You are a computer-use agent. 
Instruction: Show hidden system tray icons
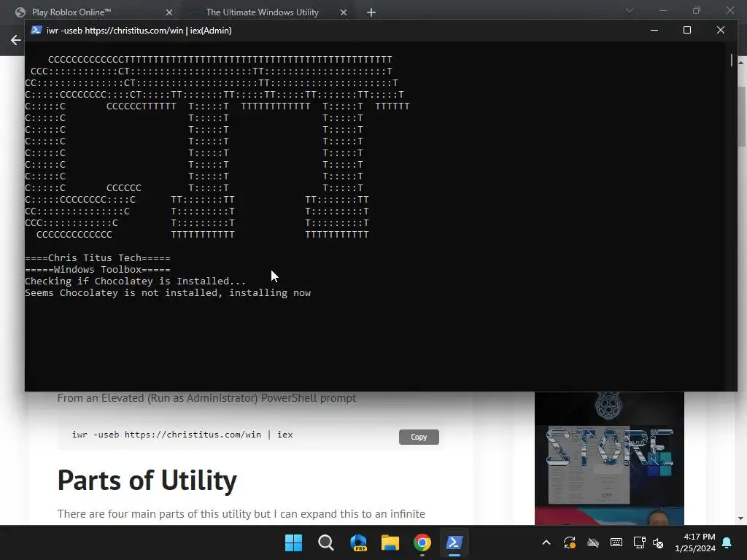(x=546, y=542)
